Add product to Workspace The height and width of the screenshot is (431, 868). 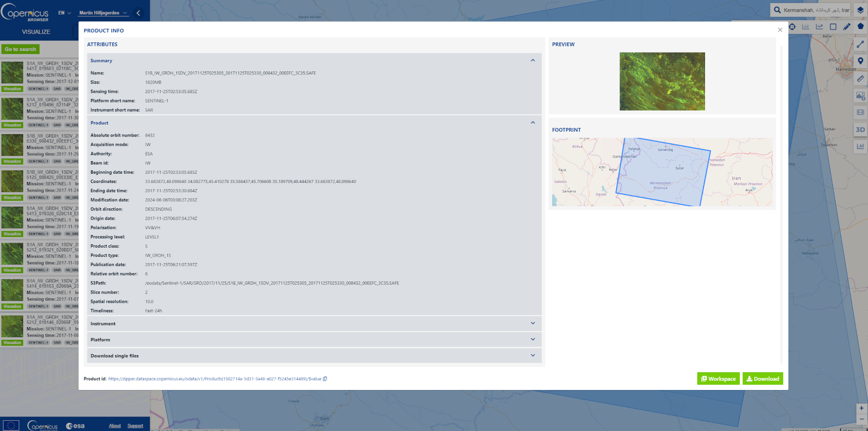[718, 379]
